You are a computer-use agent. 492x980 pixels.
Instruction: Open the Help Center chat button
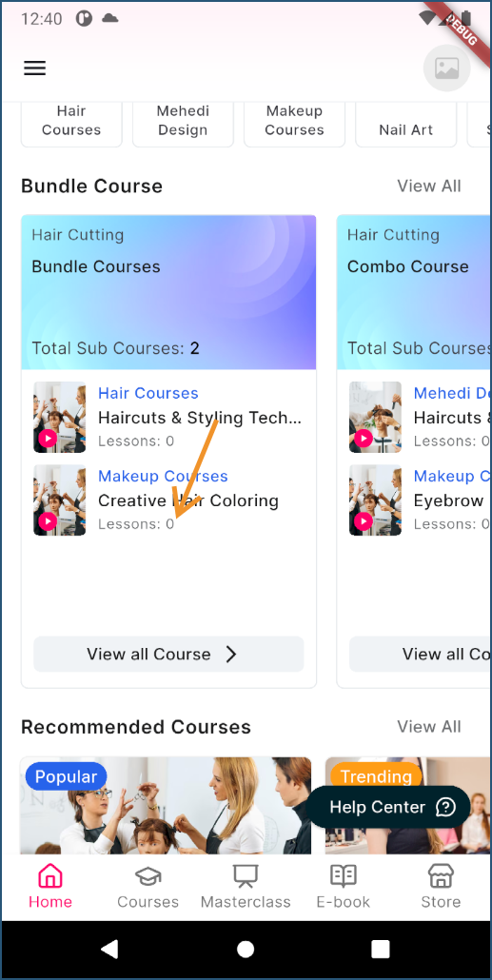[x=388, y=807]
